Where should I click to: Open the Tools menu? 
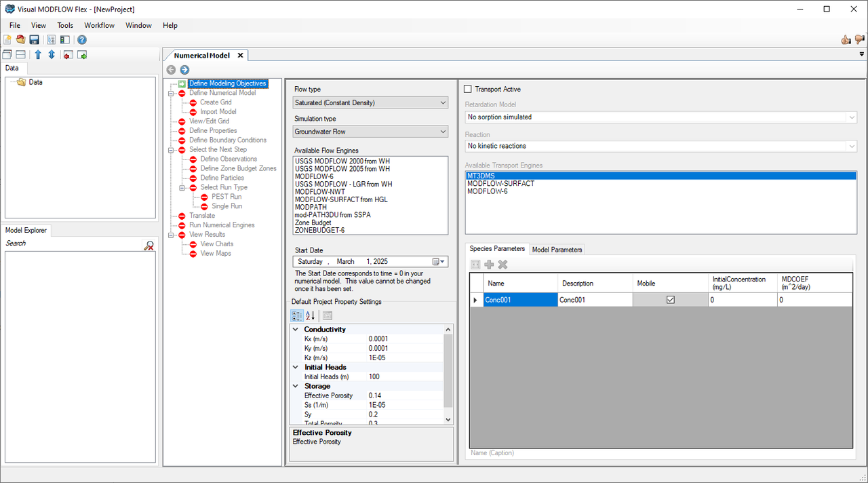coord(65,25)
